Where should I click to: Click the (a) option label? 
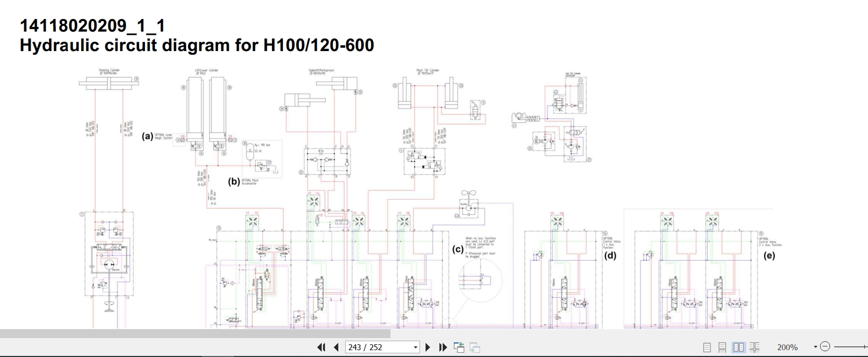148,136
